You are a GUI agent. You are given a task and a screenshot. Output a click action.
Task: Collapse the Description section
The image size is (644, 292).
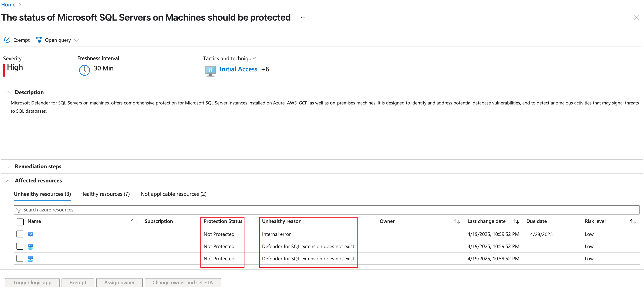tap(8, 92)
